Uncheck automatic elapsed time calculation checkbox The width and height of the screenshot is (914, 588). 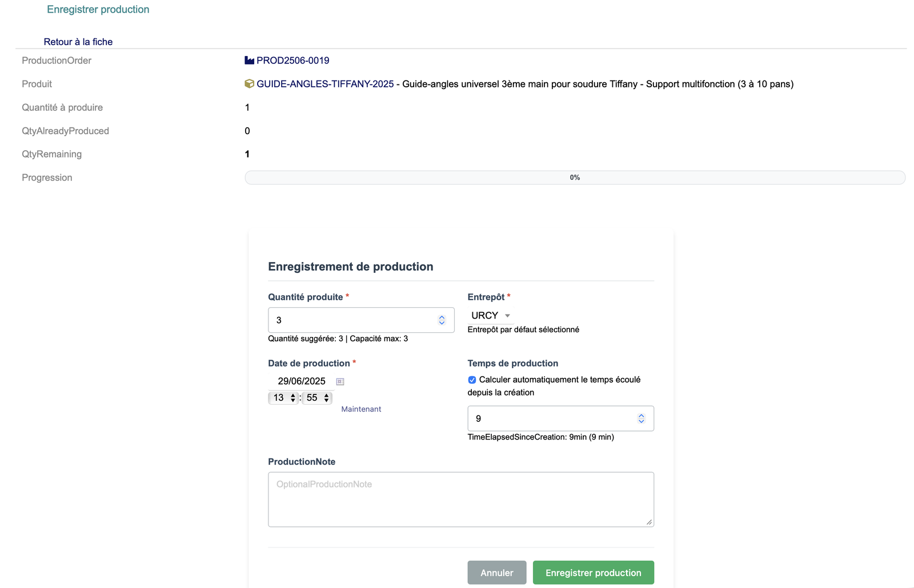[x=472, y=380]
